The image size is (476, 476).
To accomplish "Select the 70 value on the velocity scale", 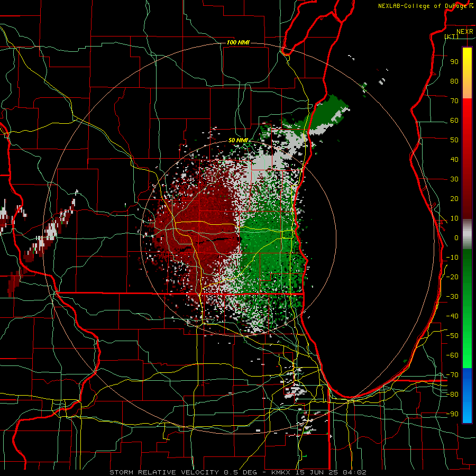I will pyautogui.click(x=454, y=101).
